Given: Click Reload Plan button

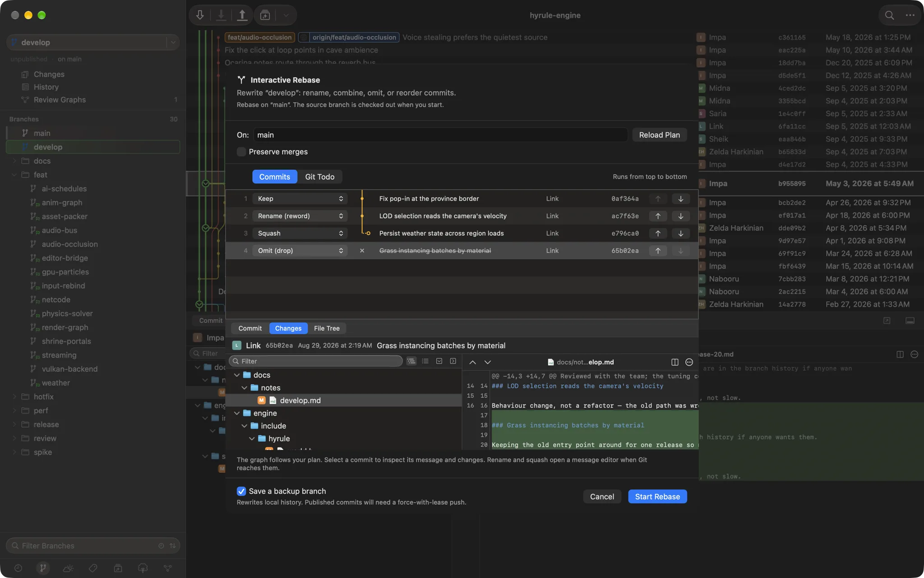Looking at the screenshot, I should pyautogui.click(x=659, y=135).
